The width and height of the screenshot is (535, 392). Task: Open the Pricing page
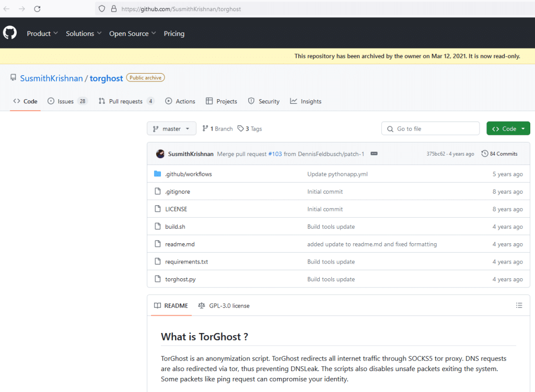pyautogui.click(x=174, y=33)
